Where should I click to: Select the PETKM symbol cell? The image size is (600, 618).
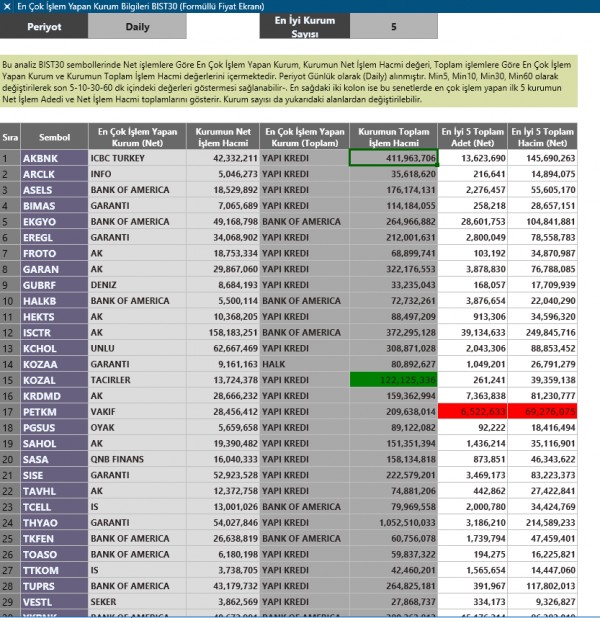pos(54,411)
